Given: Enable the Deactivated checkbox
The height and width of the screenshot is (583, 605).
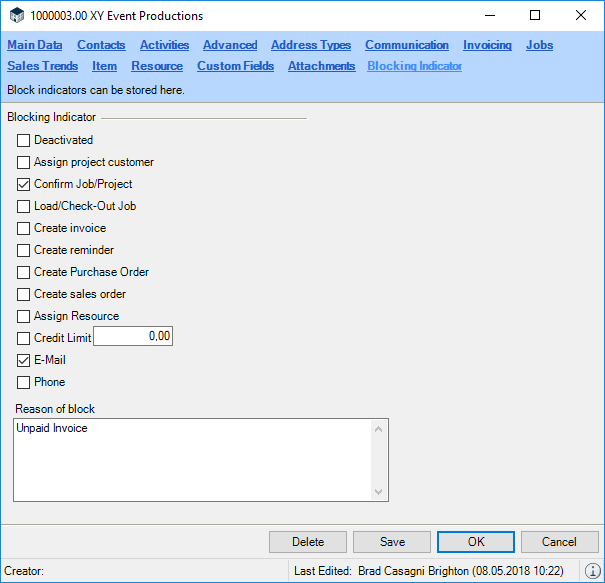Looking at the screenshot, I should (x=24, y=141).
